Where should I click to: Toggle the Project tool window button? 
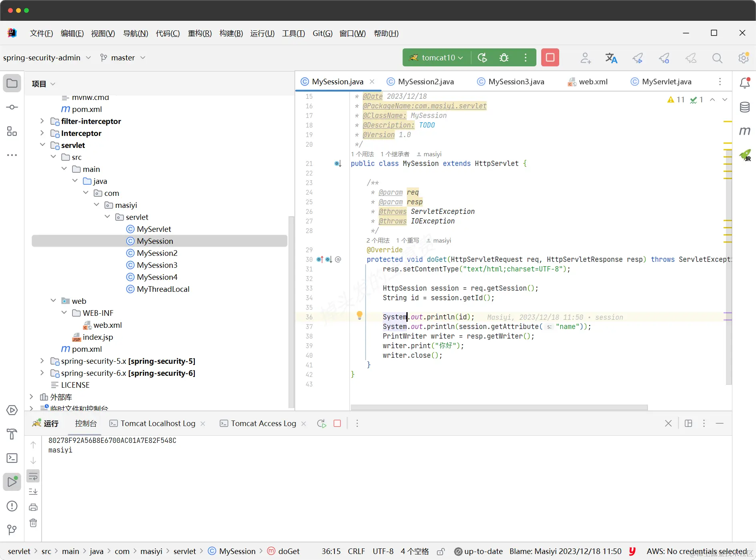click(x=12, y=83)
